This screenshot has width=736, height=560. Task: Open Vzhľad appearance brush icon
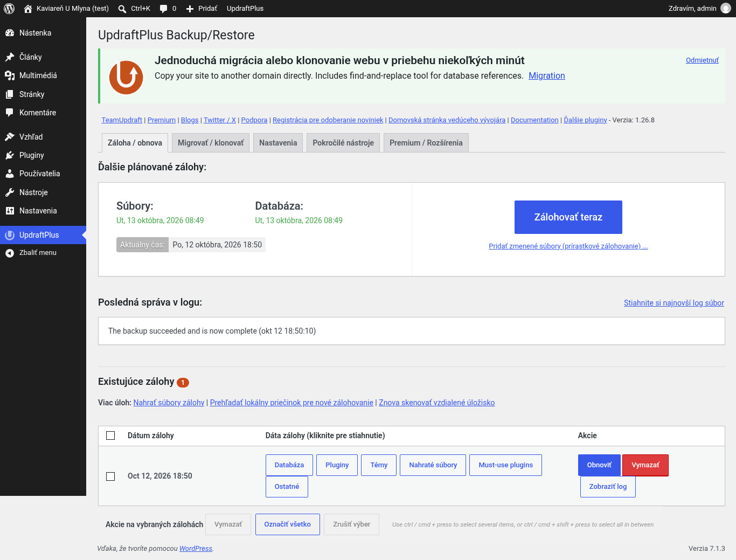point(10,137)
